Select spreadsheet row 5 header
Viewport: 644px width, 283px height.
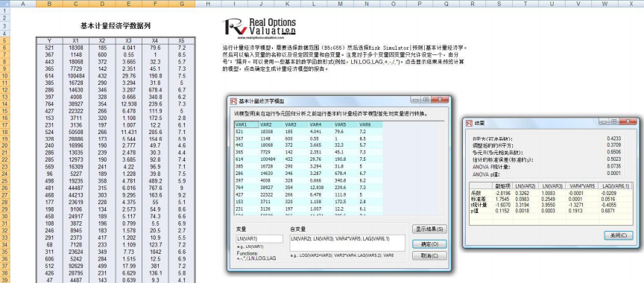[4, 41]
